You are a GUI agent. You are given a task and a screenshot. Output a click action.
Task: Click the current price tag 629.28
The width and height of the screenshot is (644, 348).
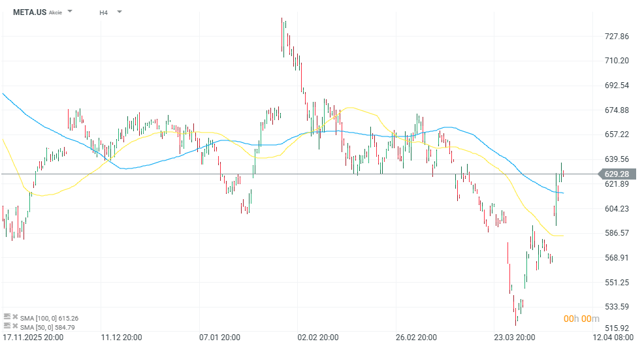(616, 174)
